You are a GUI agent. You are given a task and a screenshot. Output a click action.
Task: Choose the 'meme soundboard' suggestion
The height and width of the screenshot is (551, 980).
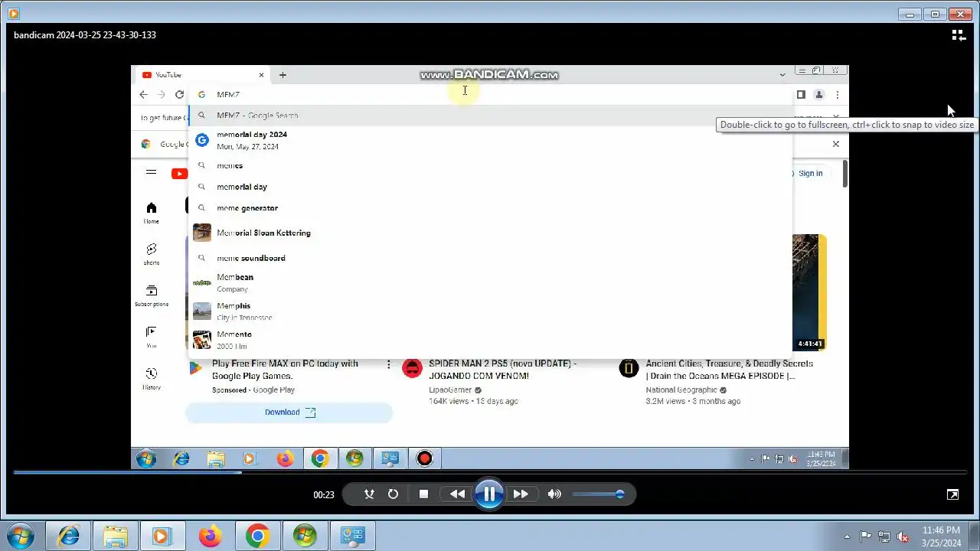pyautogui.click(x=490, y=258)
